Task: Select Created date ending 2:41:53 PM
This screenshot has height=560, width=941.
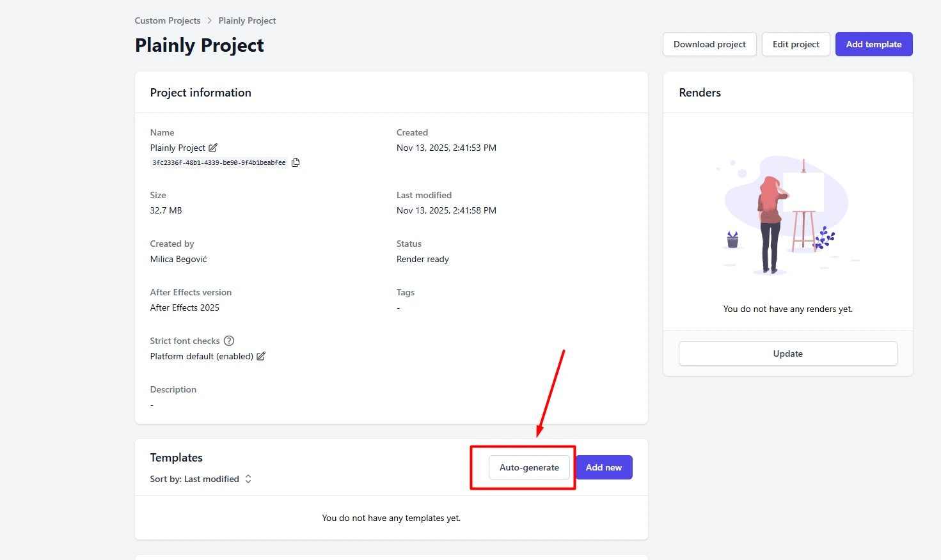Action: 447,148
